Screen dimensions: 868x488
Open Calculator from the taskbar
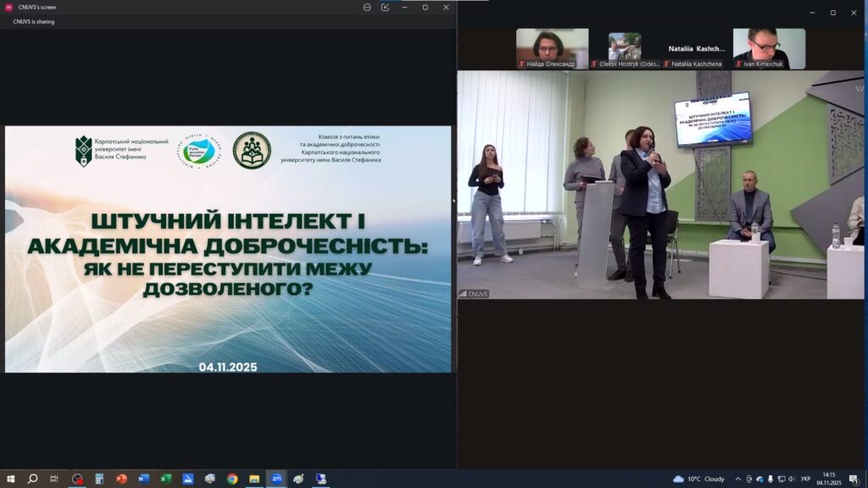pyautogui.click(x=99, y=479)
